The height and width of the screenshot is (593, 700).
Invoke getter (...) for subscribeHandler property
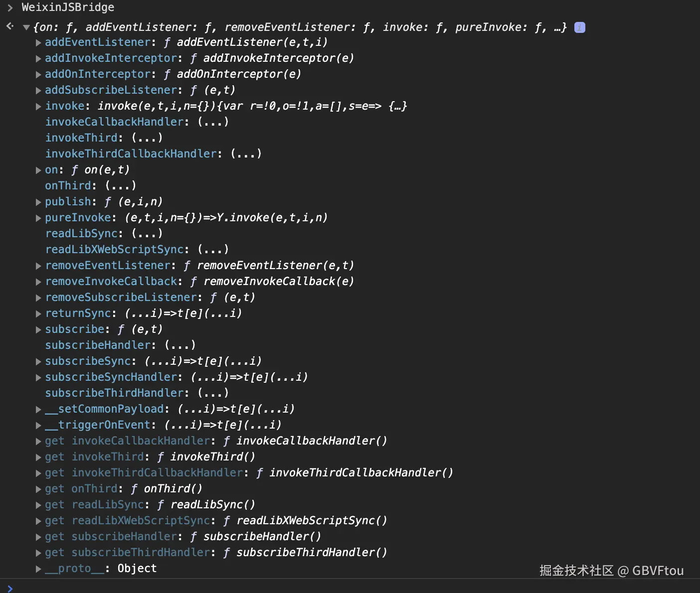pyautogui.click(x=180, y=345)
